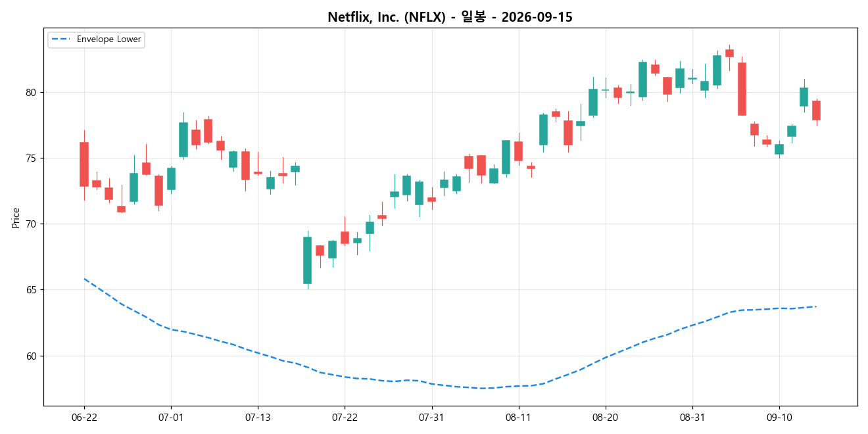The image size is (868, 434).
Task: Click the 06-22 x-axis date label
Action: pyautogui.click(x=84, y=418)
